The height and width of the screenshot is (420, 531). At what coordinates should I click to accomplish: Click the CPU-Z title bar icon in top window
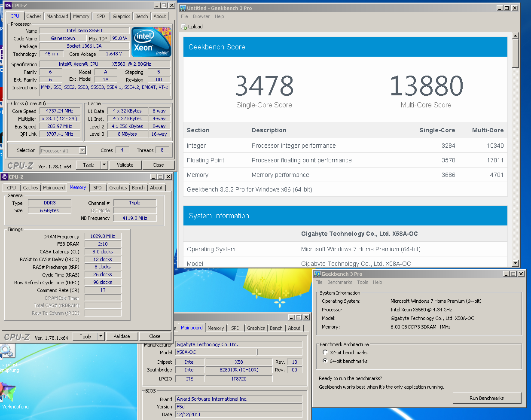tap(8, 6)
